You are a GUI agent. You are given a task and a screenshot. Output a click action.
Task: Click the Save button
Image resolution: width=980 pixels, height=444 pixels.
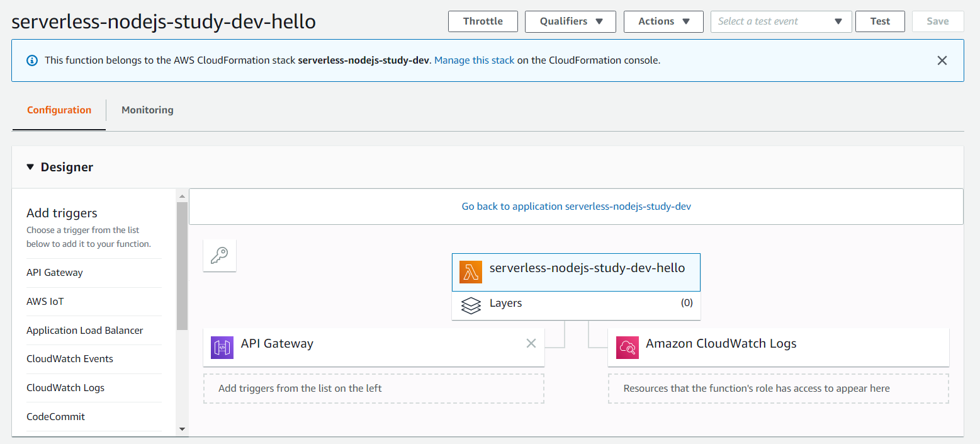938,21
